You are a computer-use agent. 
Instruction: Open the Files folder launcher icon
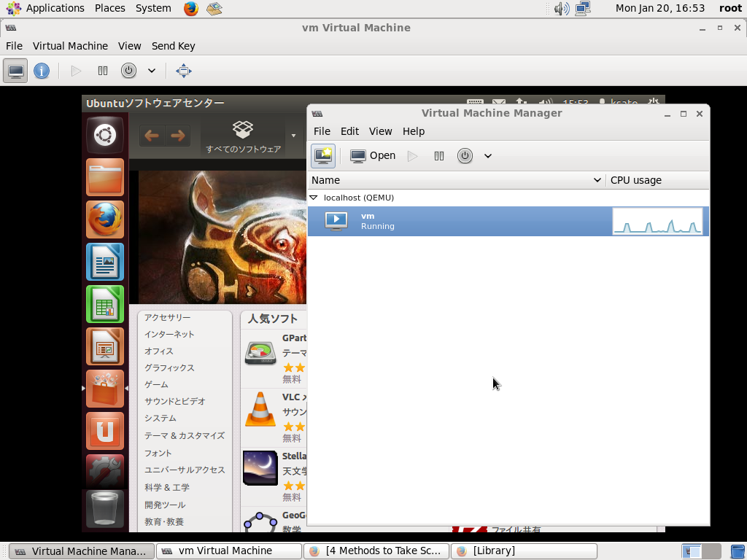pos(105,177)
